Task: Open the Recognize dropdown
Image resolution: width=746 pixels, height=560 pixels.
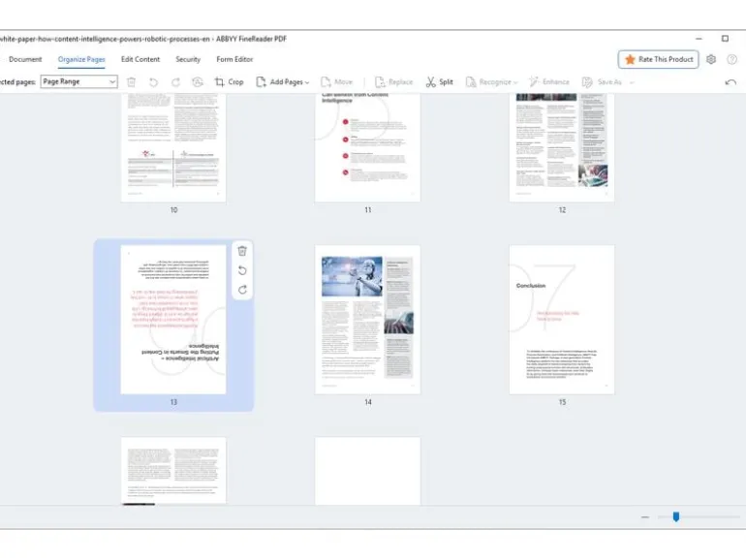Action: [491, 82]
